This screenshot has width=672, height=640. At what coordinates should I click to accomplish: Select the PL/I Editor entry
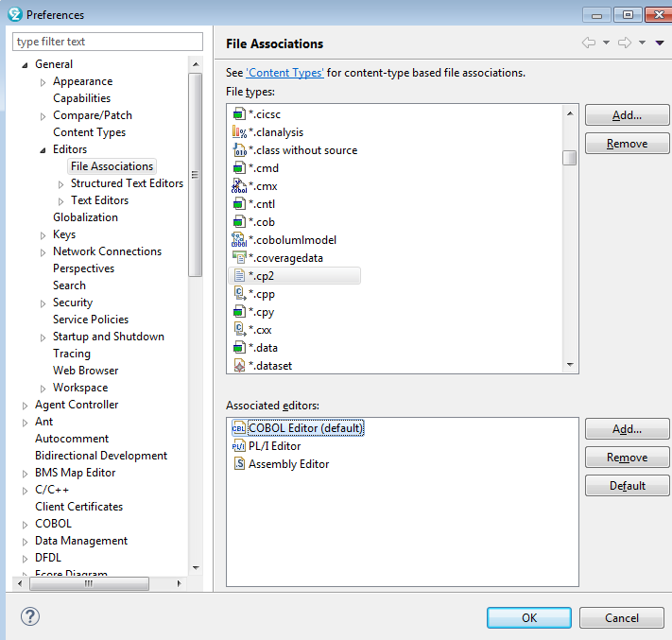[274, 446]
